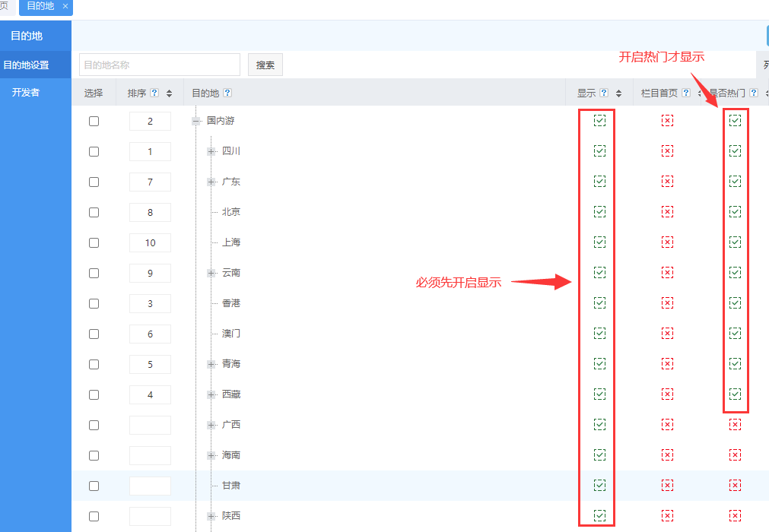Screen dimensions: 769x532
Task: Tick the checkbox in 西藏 row
Action: pos(94,394)
